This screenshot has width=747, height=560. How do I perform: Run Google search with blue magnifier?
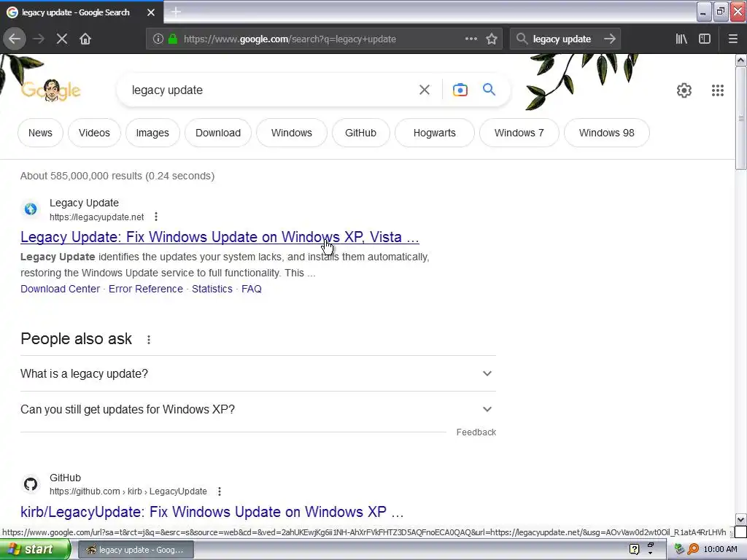point(489,90)
